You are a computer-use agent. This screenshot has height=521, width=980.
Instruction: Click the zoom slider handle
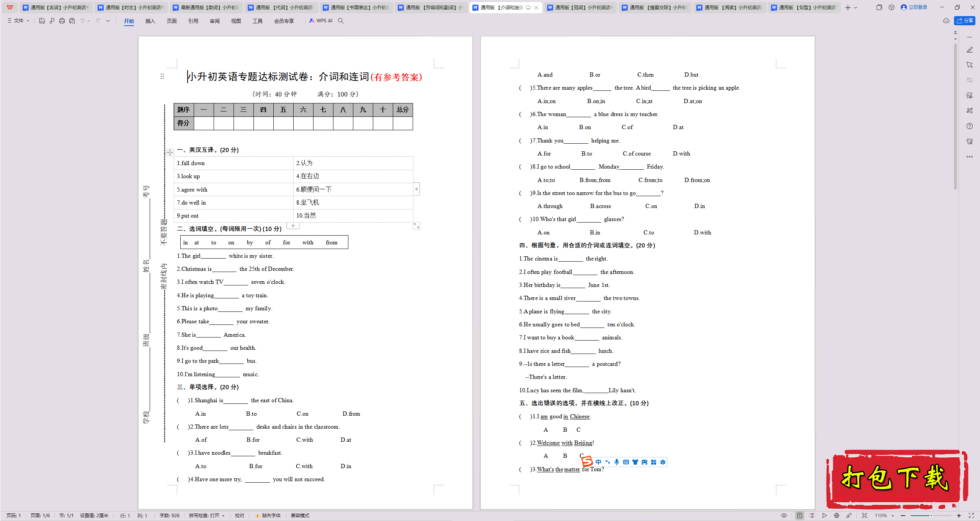point(931,516)
